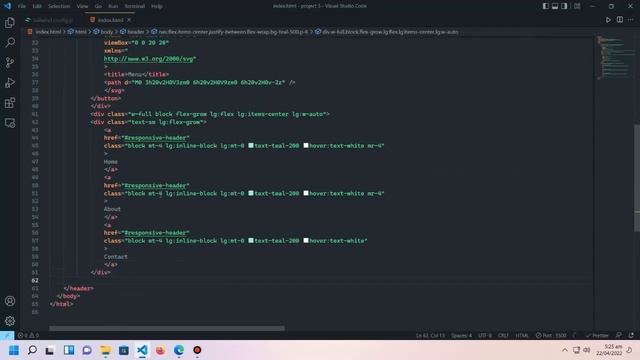Open Windows taskbar search
Viewport: 640px width, 360px height.
click(32, 350)
